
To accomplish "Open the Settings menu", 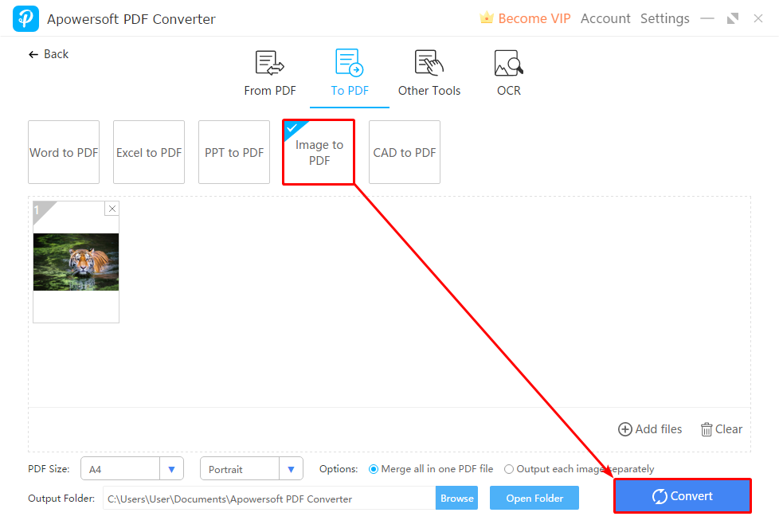I will click(x=665, y=18).
